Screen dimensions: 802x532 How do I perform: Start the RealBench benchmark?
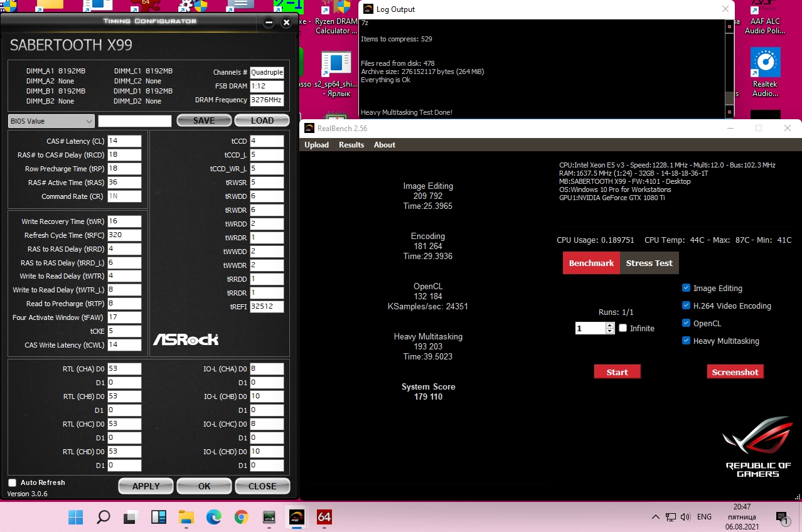coord(618,372)
